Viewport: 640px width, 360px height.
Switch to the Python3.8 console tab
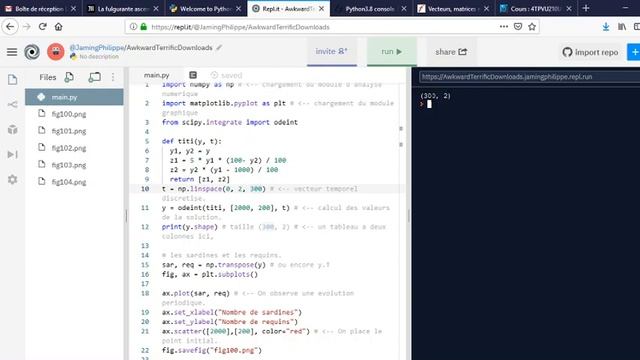(371, 8)
